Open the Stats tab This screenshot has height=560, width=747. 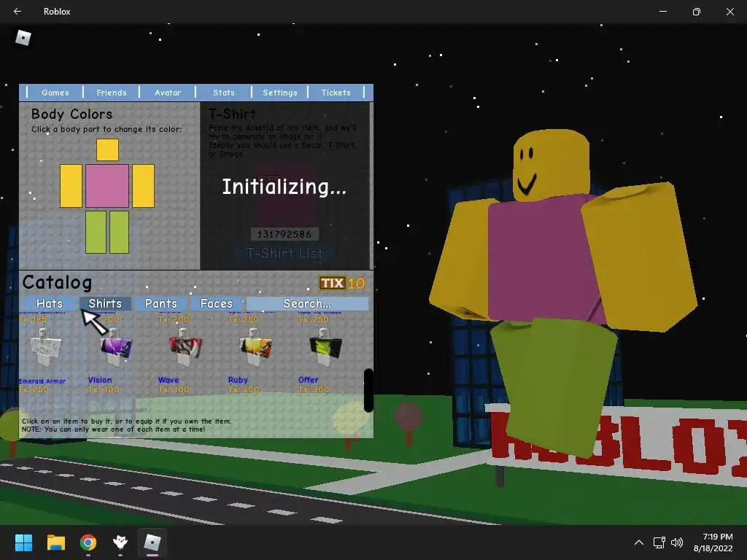pos(224,93)
